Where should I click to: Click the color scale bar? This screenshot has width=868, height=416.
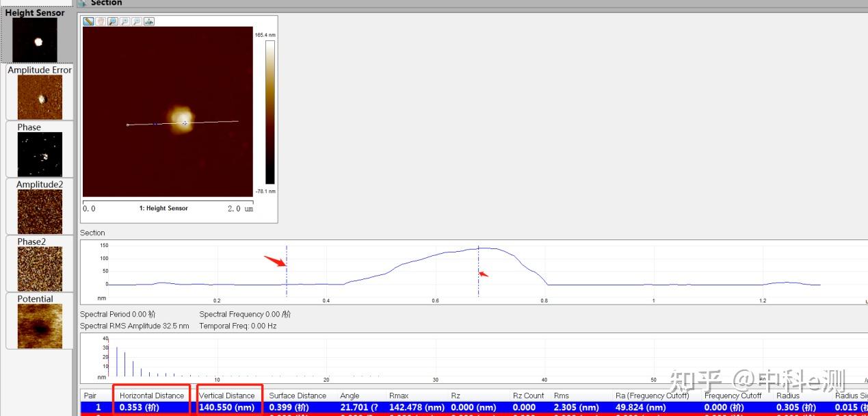(x=270, y=112)
